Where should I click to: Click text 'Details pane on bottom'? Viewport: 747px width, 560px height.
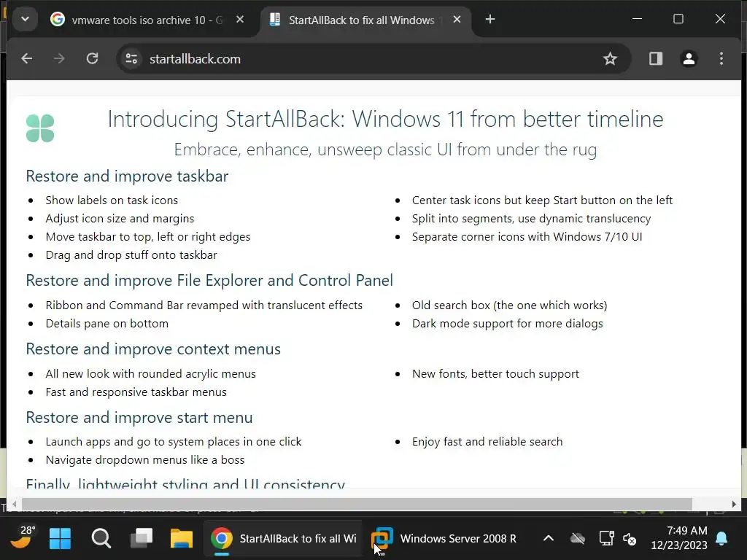(107, 324)
